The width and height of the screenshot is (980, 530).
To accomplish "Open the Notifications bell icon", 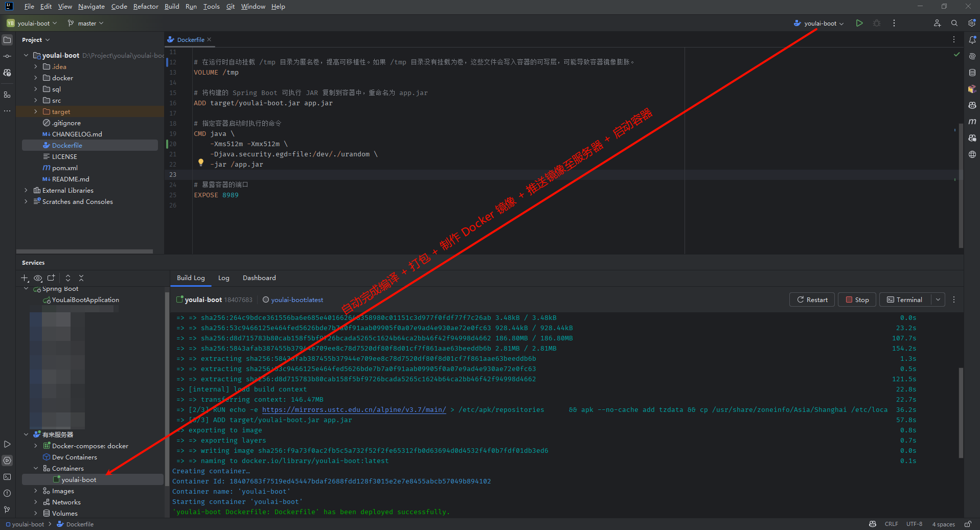I will (972, 40).
